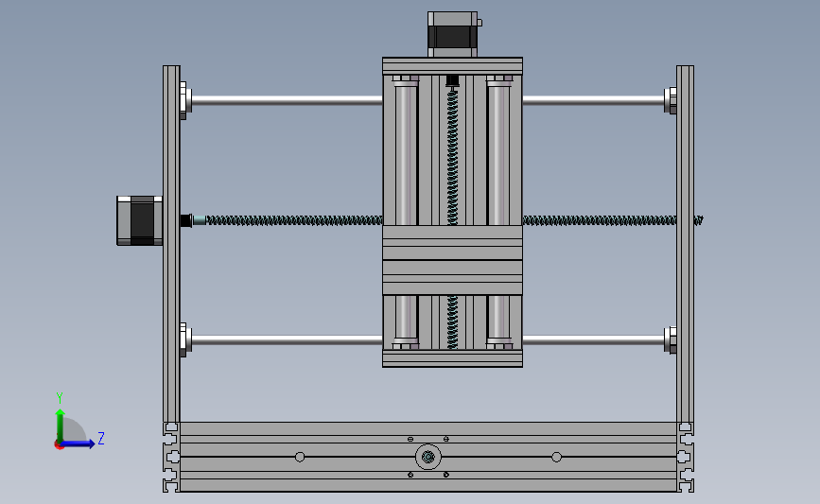The image size is (820, 504).
Task: Click the red X axis origin dot
Action: (x=59, y=445)
